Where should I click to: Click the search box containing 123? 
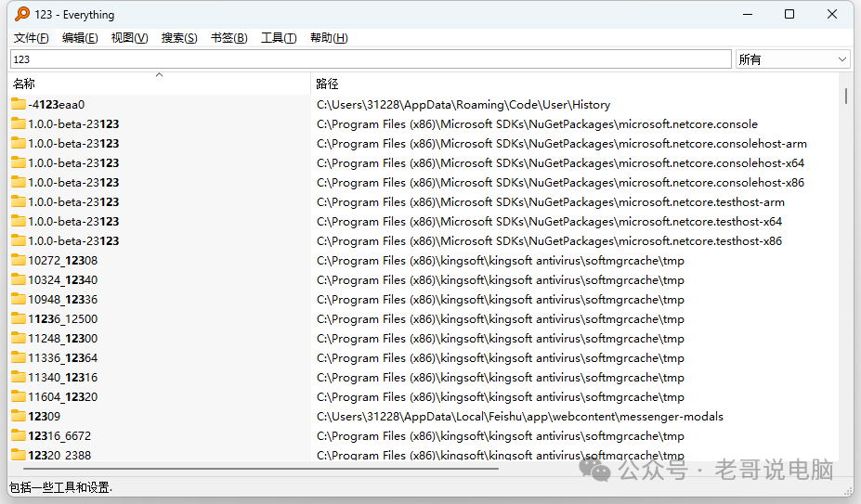[370, 59]
